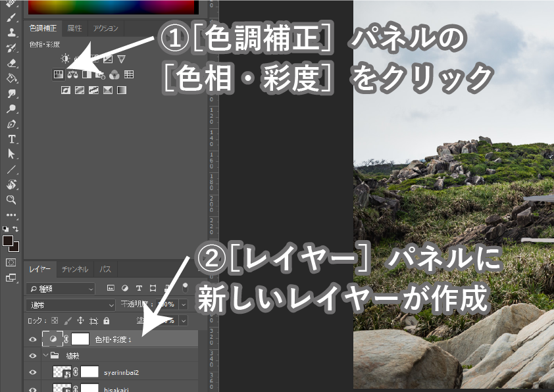Select the Dodge tool

(11, 109)
